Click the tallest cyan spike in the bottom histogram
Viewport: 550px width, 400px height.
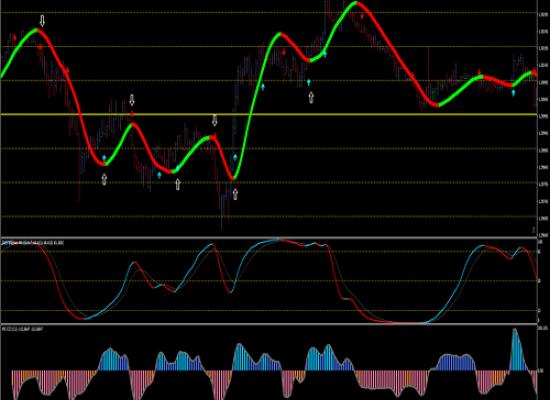point(516,349)
